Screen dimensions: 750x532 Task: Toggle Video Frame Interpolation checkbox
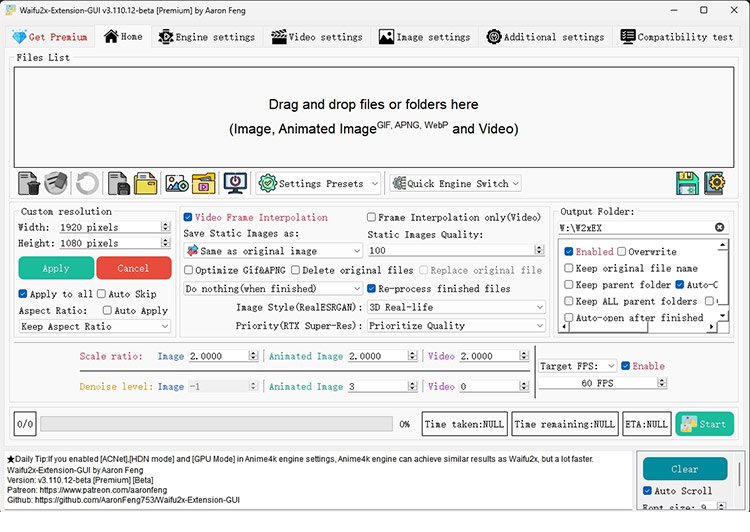(188, 217)
